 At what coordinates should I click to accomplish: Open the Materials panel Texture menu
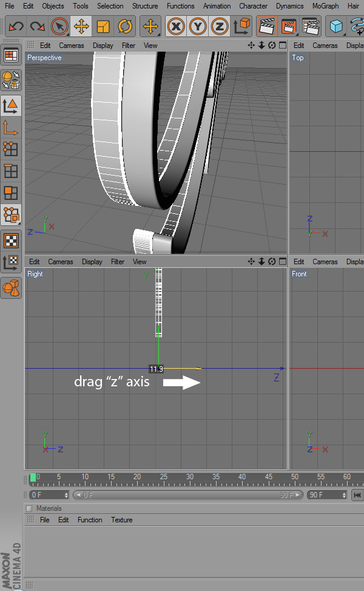coord(122,520)
